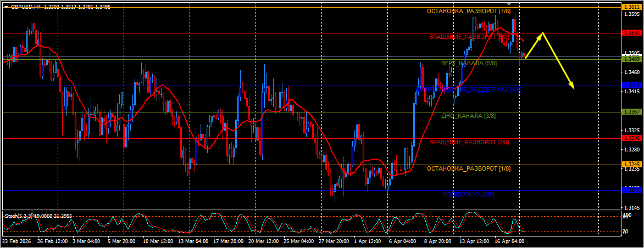This screenshot has width=644, height=248.
Task: Click the 3 Mar 04:00 time label
Action: coord(86,242)
